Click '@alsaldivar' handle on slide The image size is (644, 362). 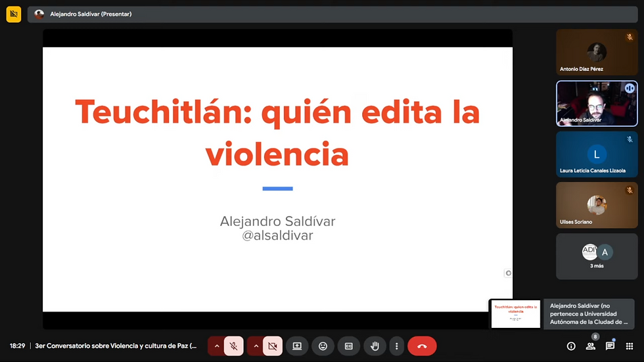click(x=277, y=236)
